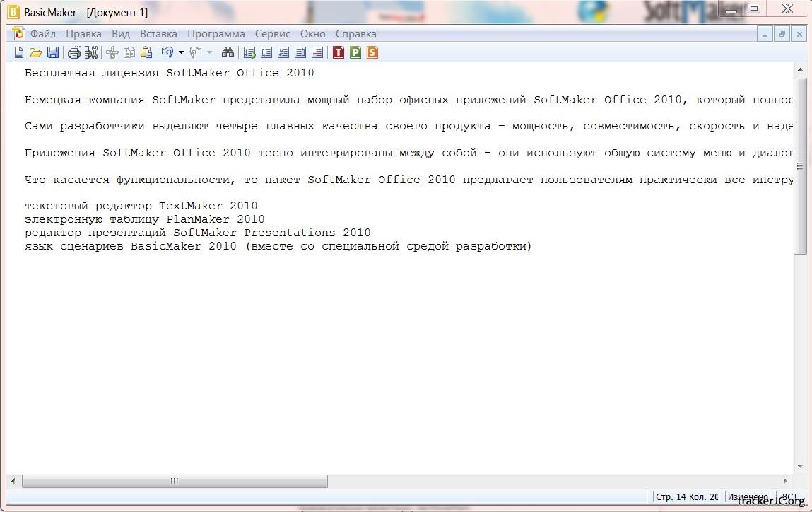Click the Print icon in toolbar
Image resolution: width=812 pixels, height=512 pixels.
74,52
